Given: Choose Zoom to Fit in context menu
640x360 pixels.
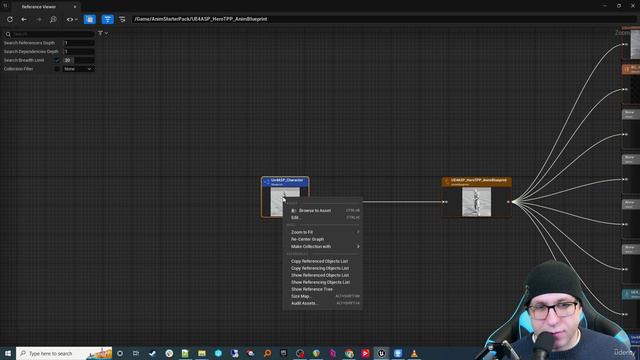Looking at the screenshot, I should pyautogui.click(x=322, y=232).
